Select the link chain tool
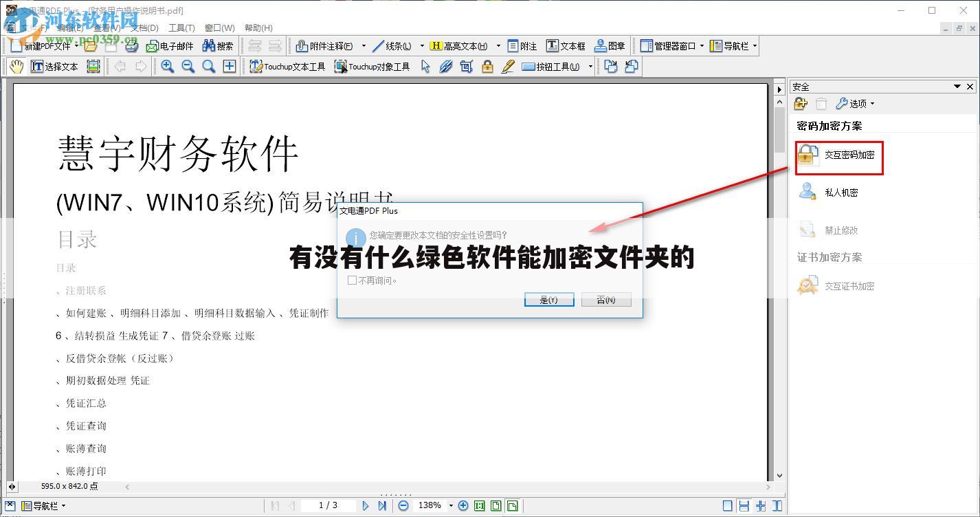 point(446,67)
